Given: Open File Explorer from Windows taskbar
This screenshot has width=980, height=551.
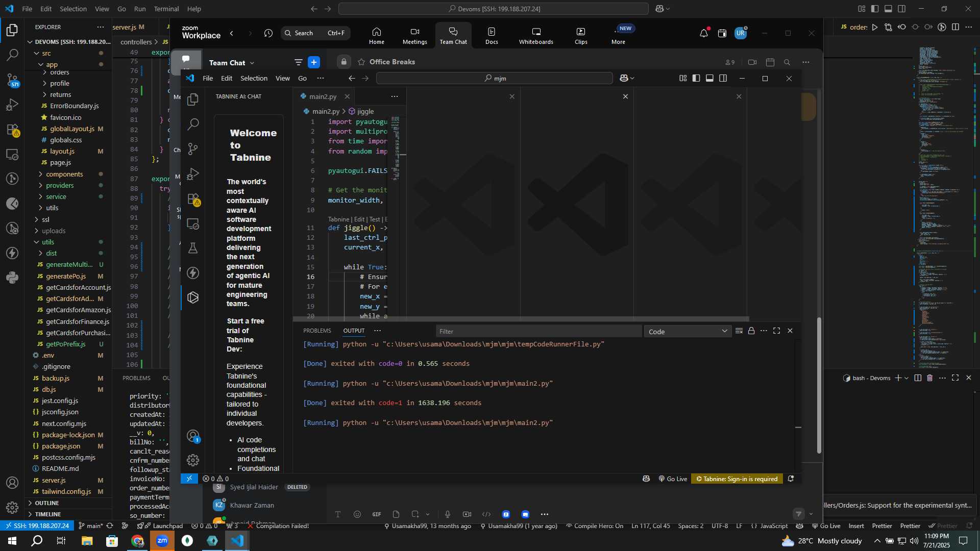Looking at the screenshot, I should pyautogui.click(x=87, y=541).
